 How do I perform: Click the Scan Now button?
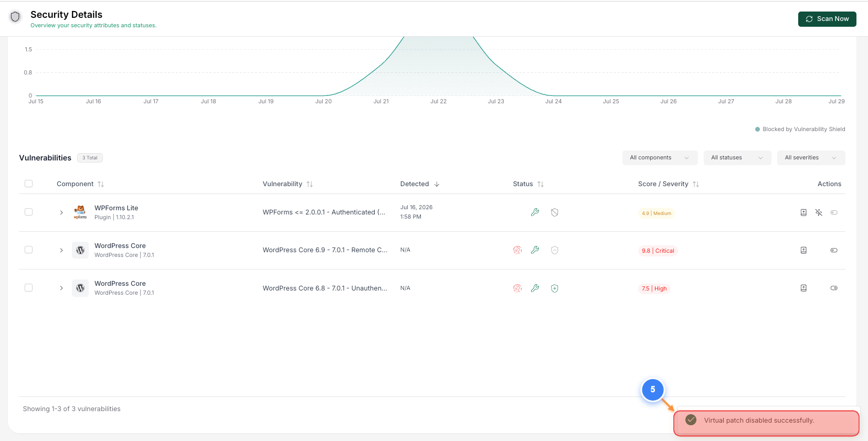click(827, 19)
